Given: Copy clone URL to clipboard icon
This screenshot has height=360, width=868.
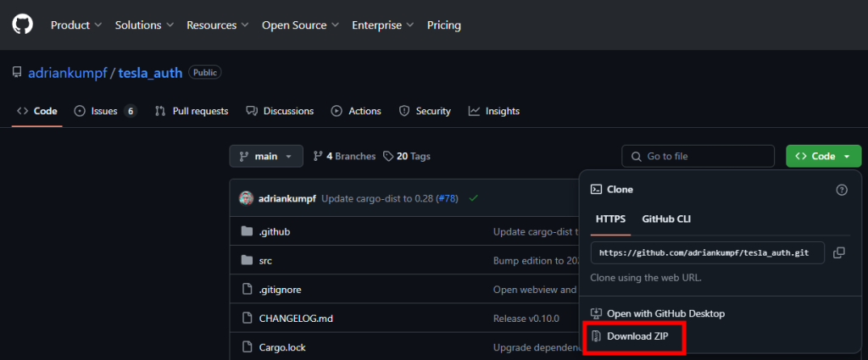Looking at the screenshot, I should click(x=839, y=252).
